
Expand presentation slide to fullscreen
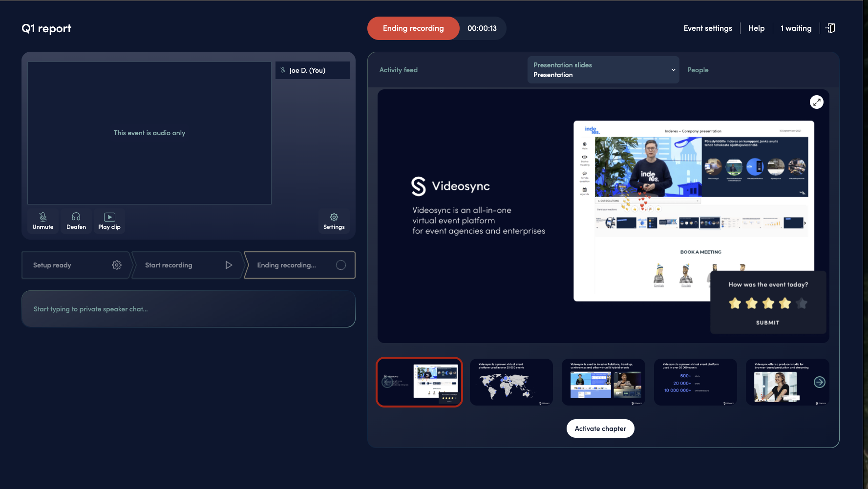[817, 102]
